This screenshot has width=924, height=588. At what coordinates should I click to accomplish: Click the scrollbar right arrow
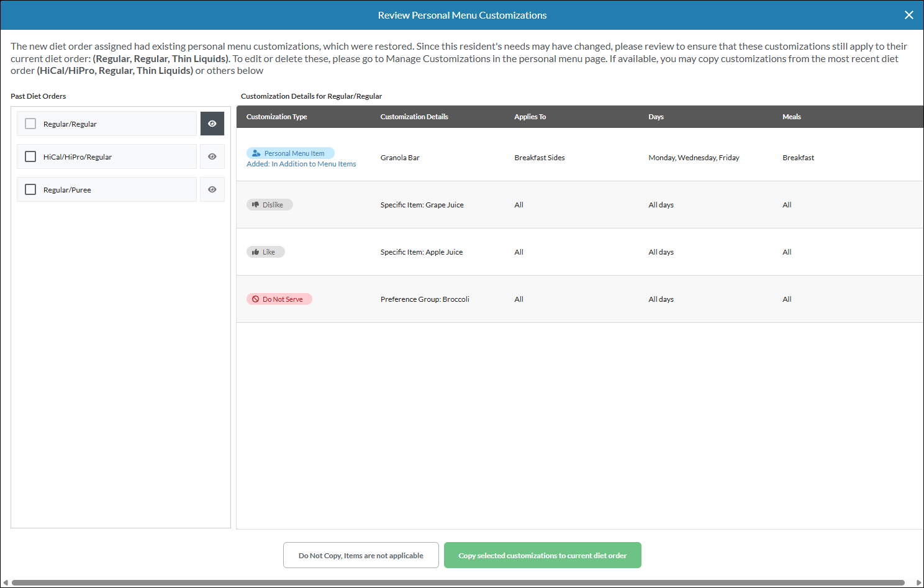[919, 583]
